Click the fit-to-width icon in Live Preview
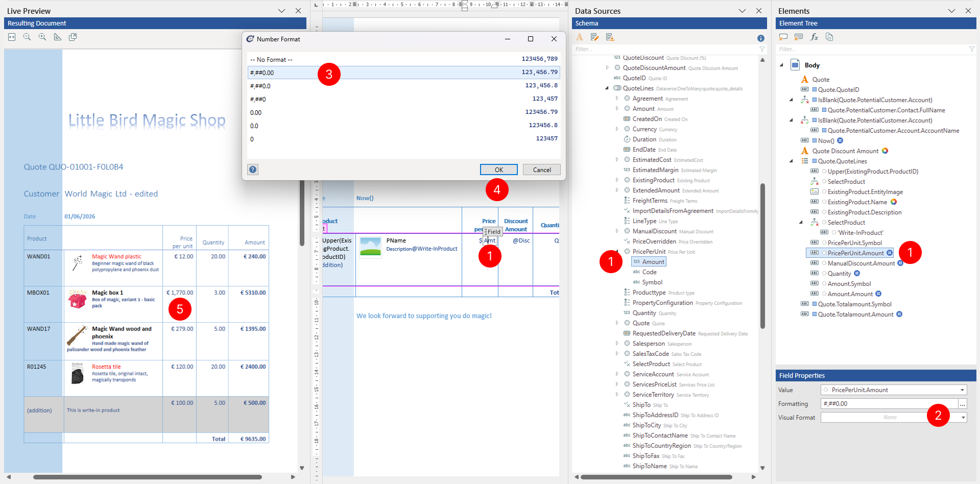980x484 pixels. 12,37
